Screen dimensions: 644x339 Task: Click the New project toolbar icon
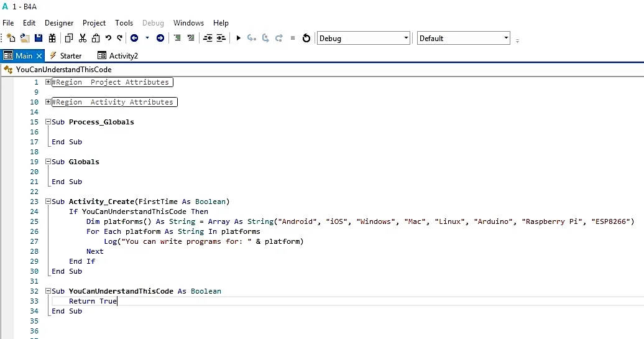[x=11, y=38]
